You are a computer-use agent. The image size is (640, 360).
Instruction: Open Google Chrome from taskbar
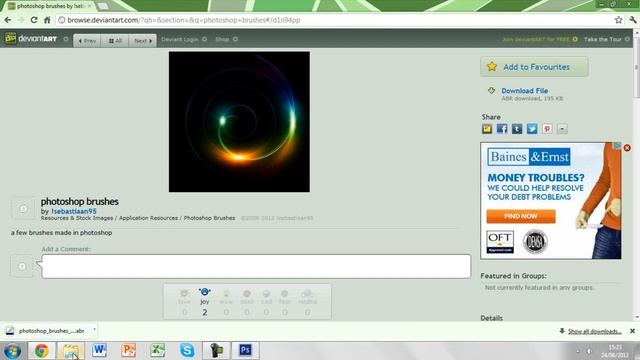click(x=41, y=351)
